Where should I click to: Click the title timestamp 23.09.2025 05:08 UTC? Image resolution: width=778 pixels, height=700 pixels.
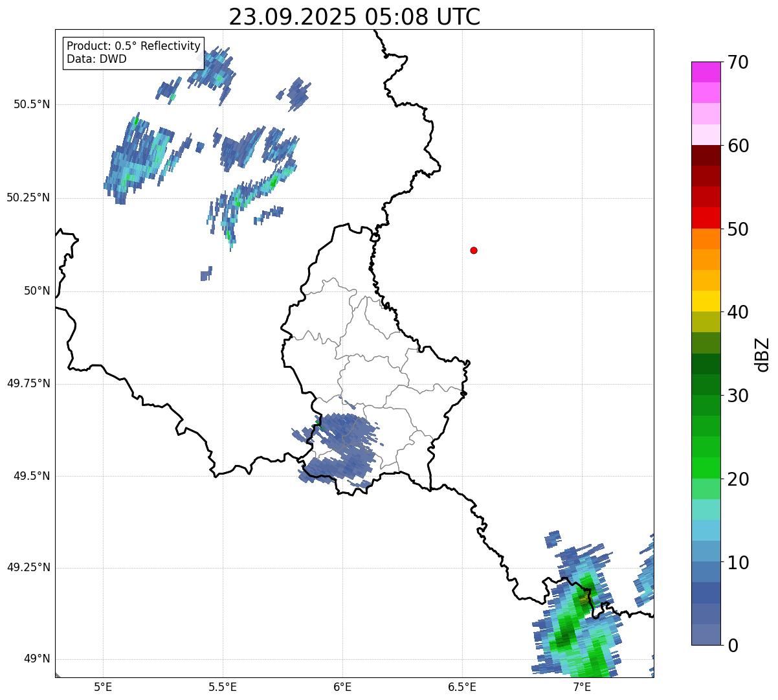pos(355,17)
